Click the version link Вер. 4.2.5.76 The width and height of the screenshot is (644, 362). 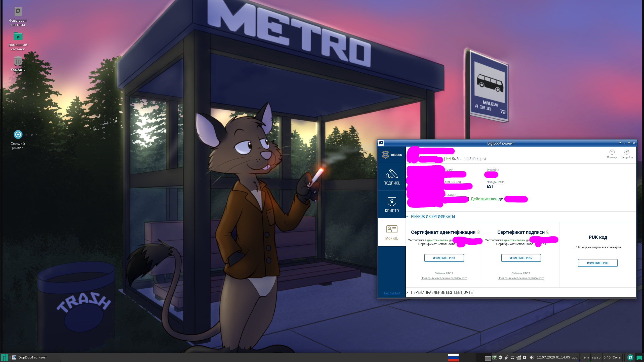(392, 293)
